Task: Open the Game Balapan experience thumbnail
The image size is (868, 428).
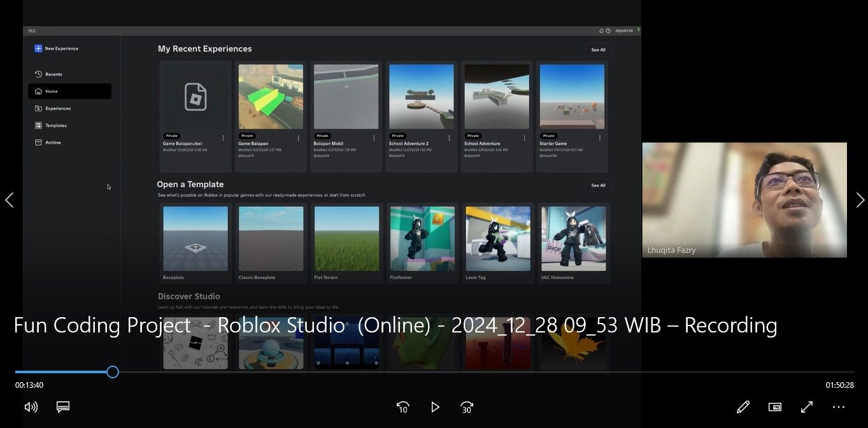Action: coord(271,97)
